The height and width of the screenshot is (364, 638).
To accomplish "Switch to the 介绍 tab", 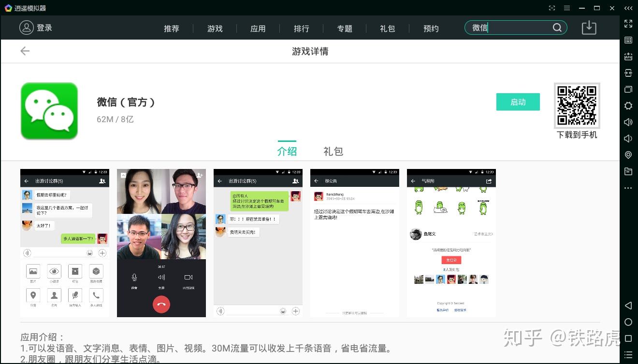I will [x=287, y=151].
